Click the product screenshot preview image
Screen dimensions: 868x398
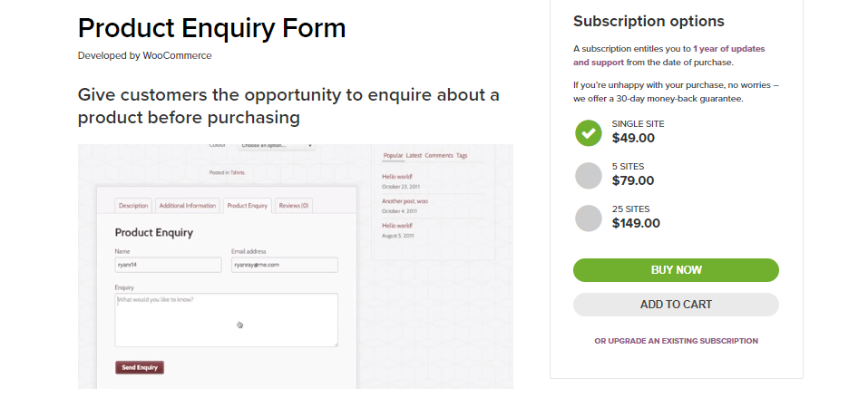click(295, 267)
